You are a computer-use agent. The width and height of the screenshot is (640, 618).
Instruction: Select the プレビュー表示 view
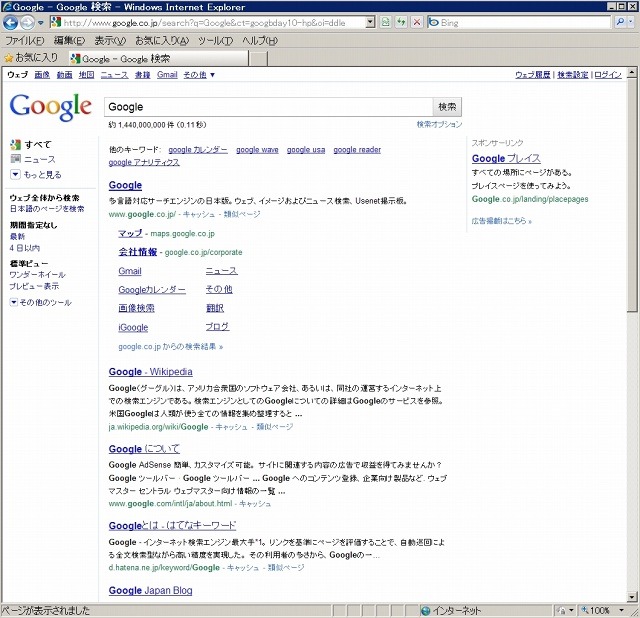pyautogui.click(x=34, y=286)
